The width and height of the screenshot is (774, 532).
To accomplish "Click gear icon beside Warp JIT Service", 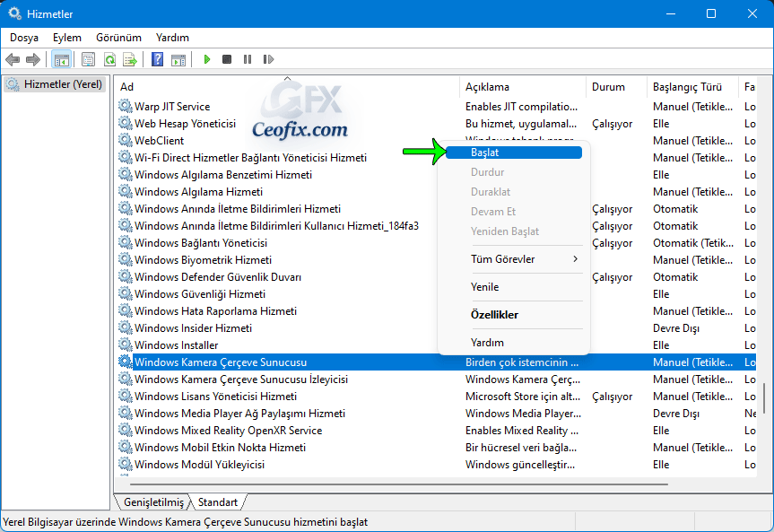I will tap(126, 106).
